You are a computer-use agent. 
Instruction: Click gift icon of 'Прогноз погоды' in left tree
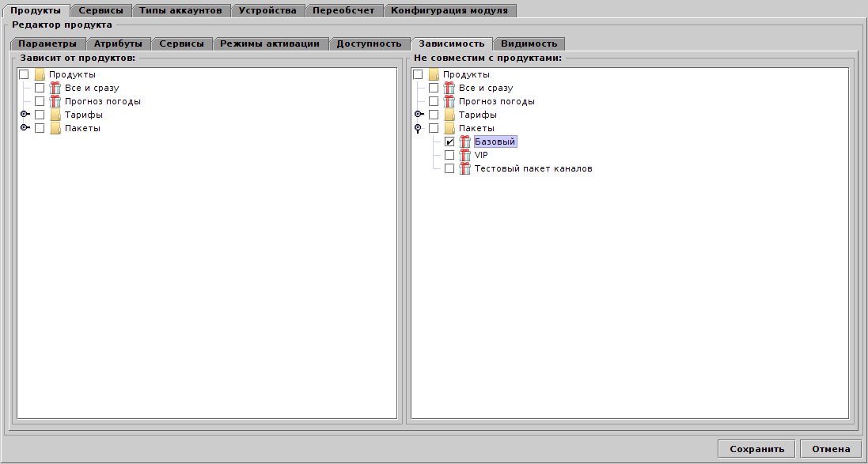pyautogui.click(x=55, y=101)
